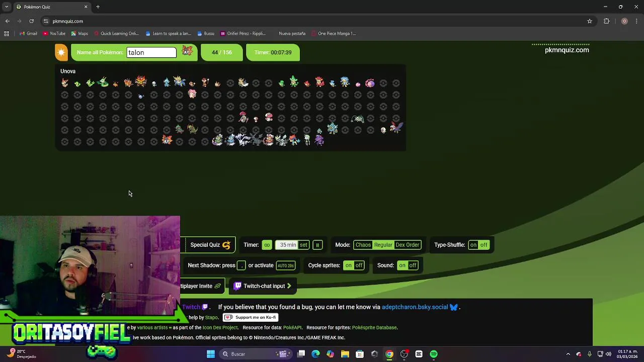Click the timer minutes input field
The width and height of the screenshot is (644, 362).
(287, 245)
